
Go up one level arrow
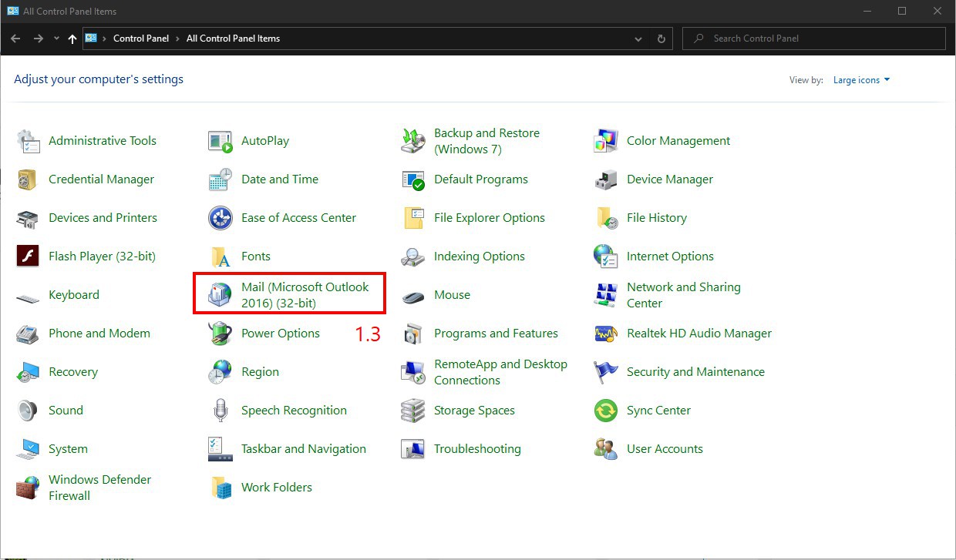[72, 39]
